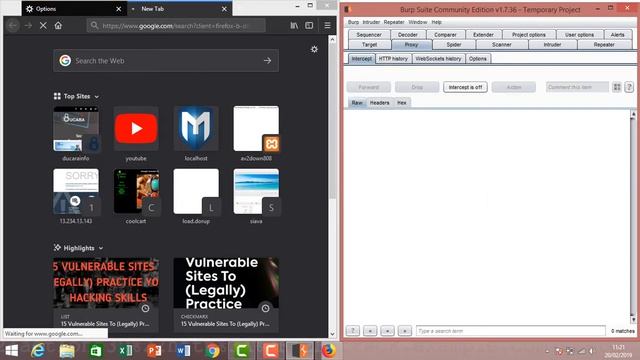Open the Firefox library icon
This screenshot has height=360, width=640.
[294, 25]
